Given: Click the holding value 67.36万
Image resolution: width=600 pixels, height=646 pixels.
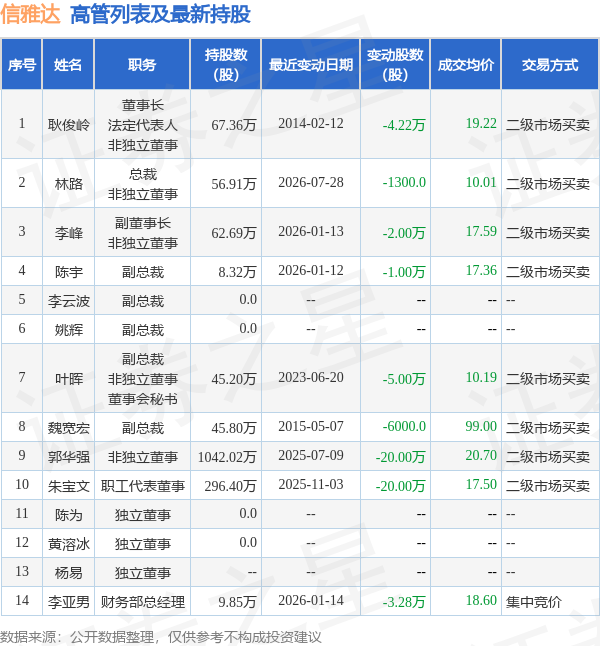Looking at the screenshot, I should tap(234, 125).
